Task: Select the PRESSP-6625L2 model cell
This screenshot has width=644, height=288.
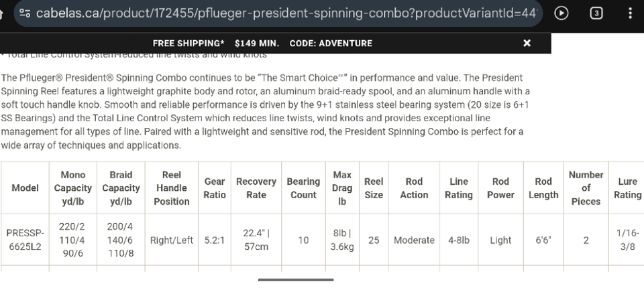Action: coord(25,240)
